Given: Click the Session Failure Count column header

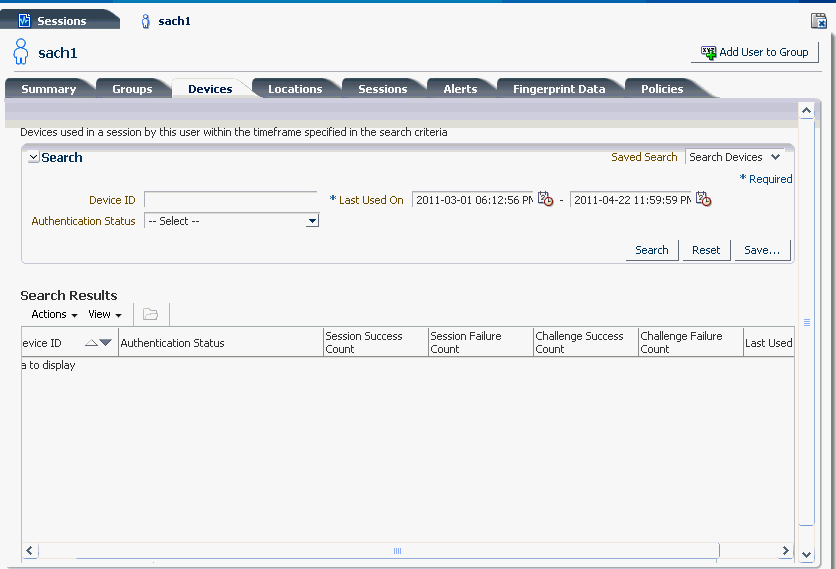Looking at the screenshot, I should [x=481, y=342].
